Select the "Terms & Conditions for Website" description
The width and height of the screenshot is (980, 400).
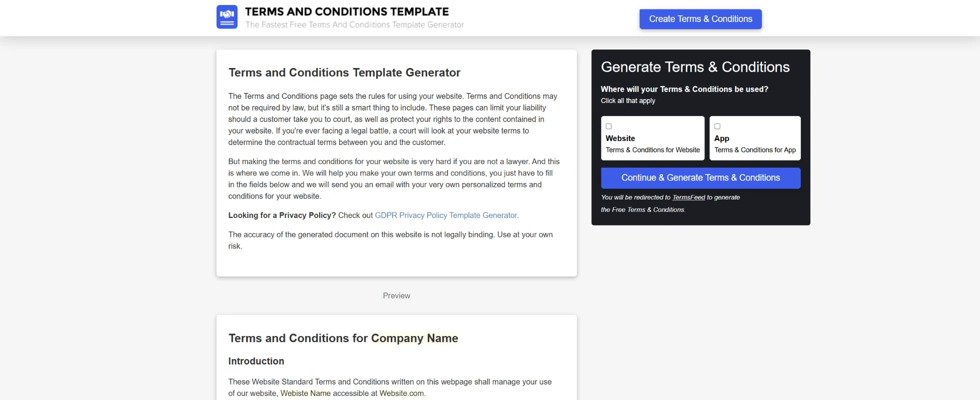(x=652, y=150)
